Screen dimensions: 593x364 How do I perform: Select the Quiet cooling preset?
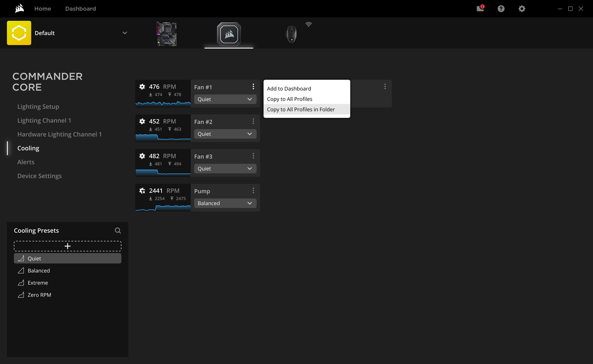[x=67, y=258]
